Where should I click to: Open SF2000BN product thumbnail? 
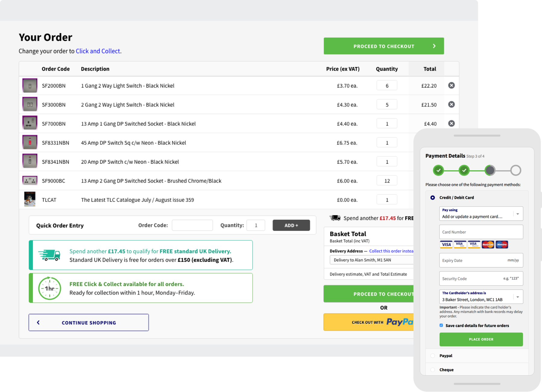click(x=30, y=85)
